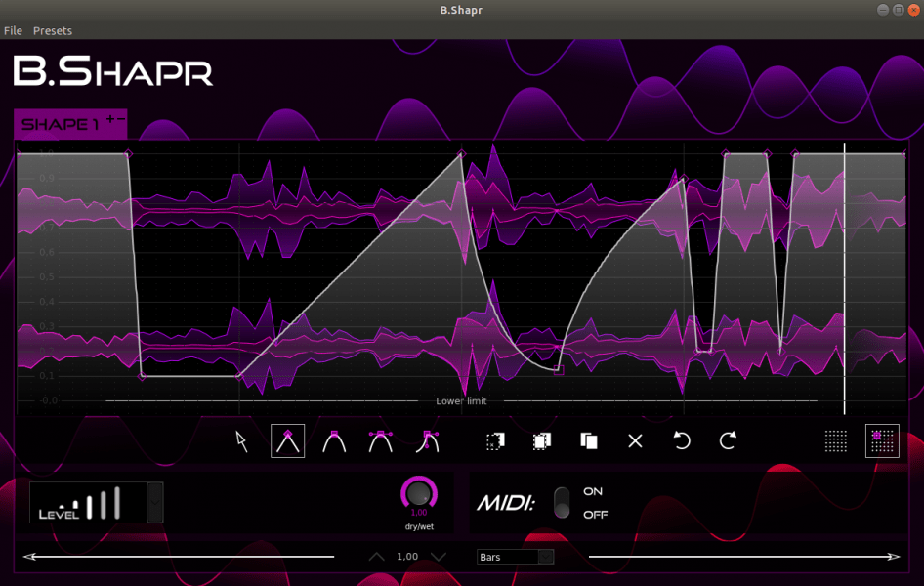Screen dimensions: 924x586
Task: Click the MIDI ON label
Action: pos(593,491)
